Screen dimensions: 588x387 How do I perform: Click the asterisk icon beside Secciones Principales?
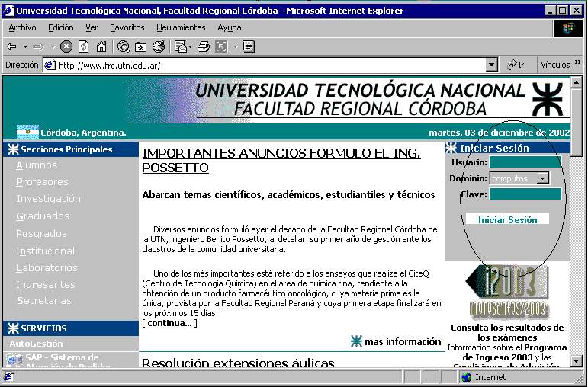coord(13,149)
